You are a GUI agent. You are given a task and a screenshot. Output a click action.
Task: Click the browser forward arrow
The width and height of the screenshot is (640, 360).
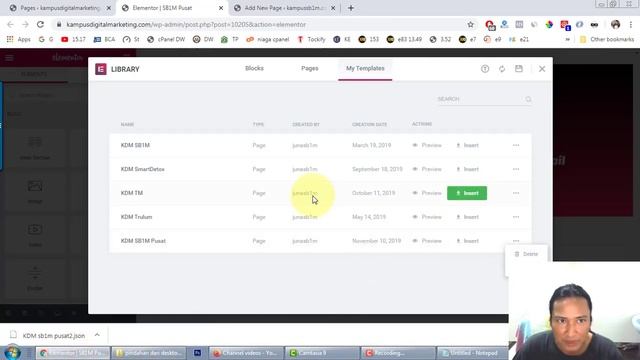[25, 24]
